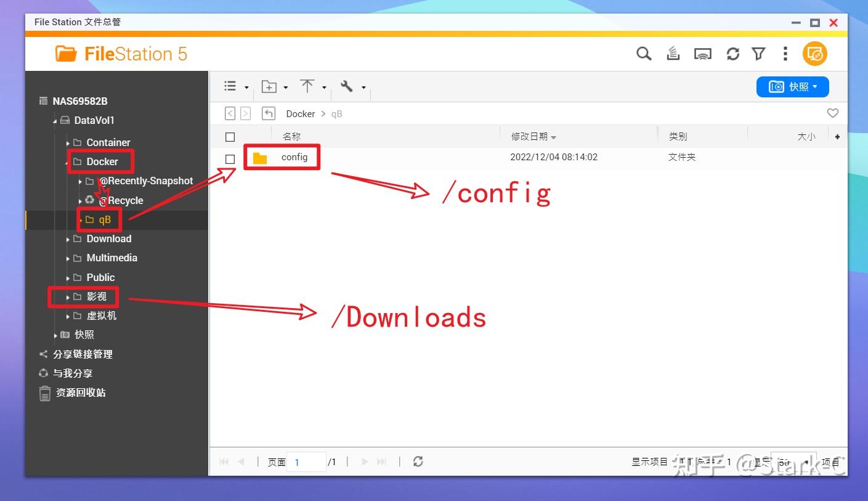Tick the select-all checkbox in the header
The image size is (868, 501).
230,137
